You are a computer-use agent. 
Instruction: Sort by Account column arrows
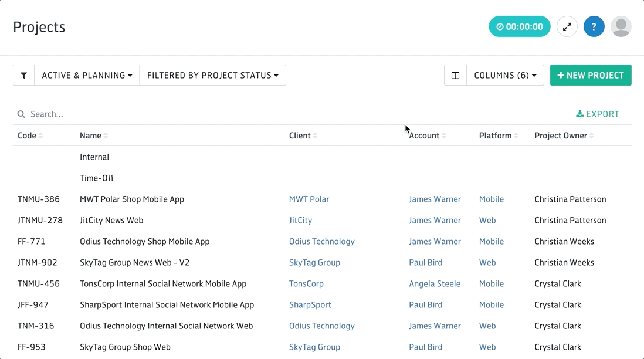[444, 136]
